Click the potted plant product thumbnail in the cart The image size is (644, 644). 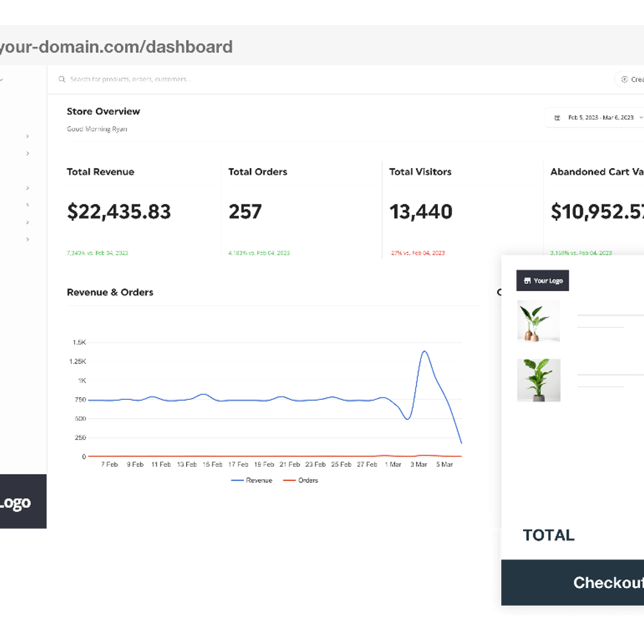point(538,380)
